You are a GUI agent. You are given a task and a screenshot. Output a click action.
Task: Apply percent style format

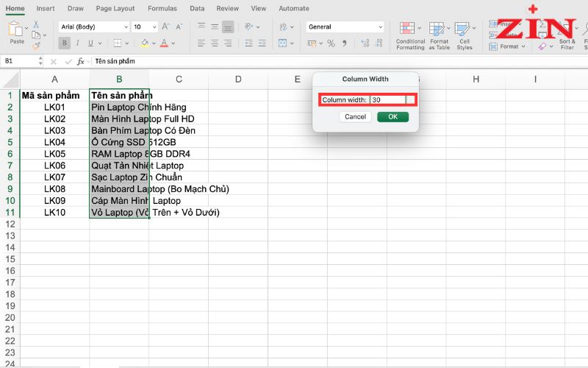[x=331, y=43]
